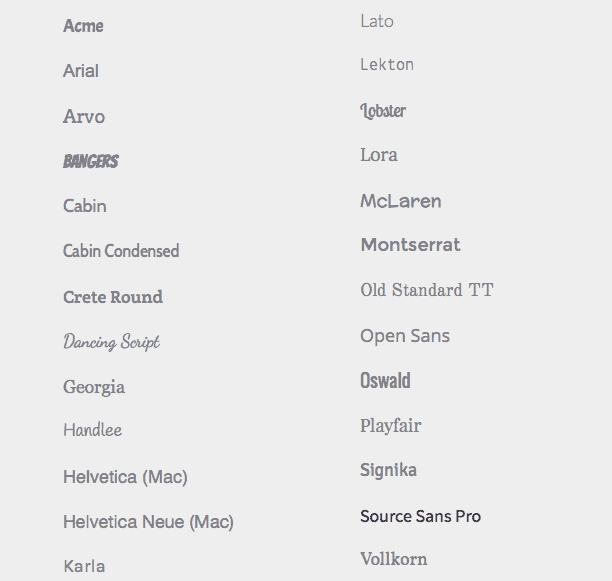Choose the Lekton font
Viewport: 612px width, 581px height.
click(x=387, y=65)
